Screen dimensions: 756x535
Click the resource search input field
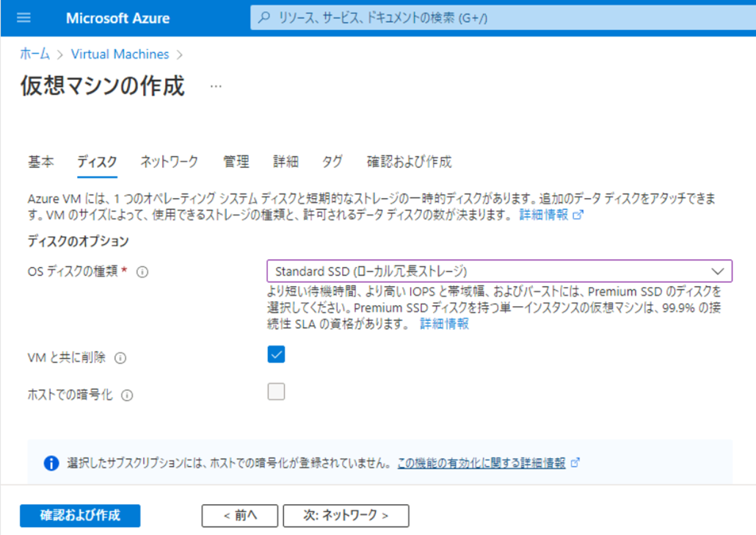499,18
